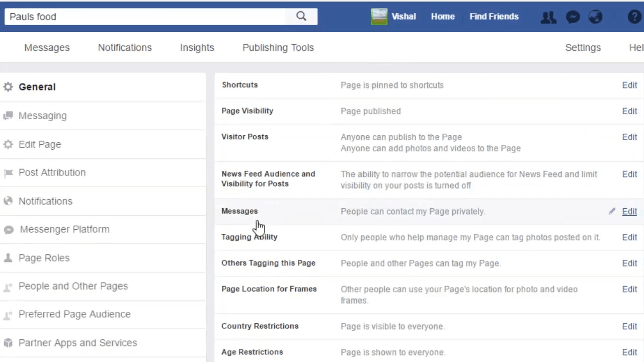Click 'People and other Pages can tag my Page.'
This screenshot has width=644, height=362.
pos(421,263)
